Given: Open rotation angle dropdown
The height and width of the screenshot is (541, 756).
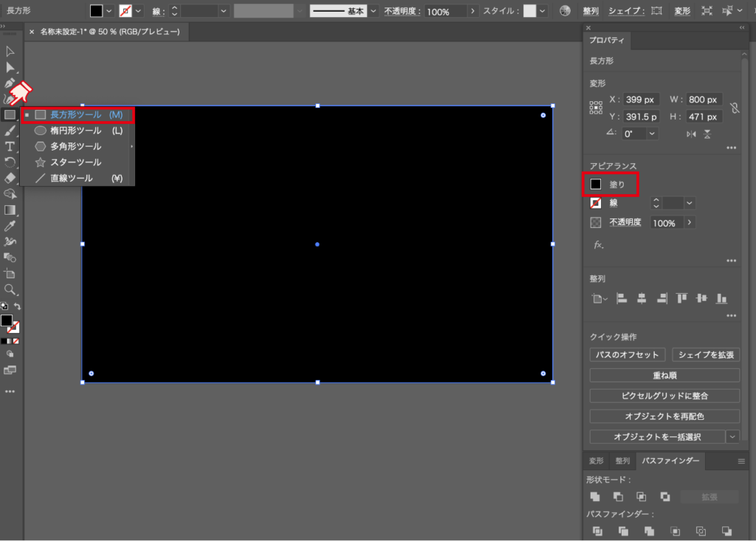Looking at the screenshot, I should (x=652, y=134).
